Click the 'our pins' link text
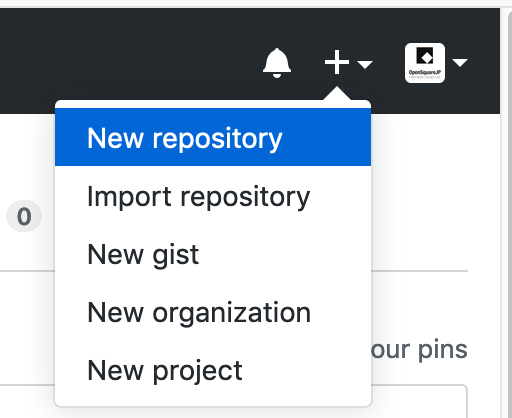This screenshot has width=512, height=418. pos(419,349)
